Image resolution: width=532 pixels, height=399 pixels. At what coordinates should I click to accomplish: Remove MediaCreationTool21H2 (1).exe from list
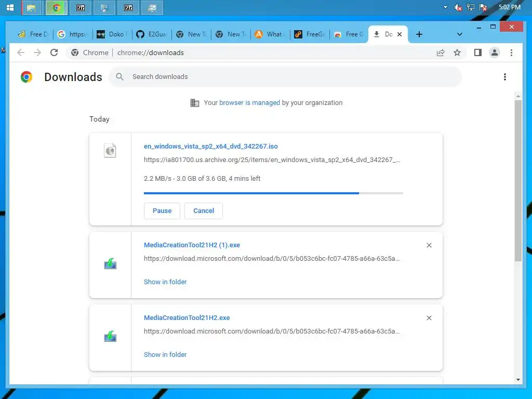[x=429, y=245]
